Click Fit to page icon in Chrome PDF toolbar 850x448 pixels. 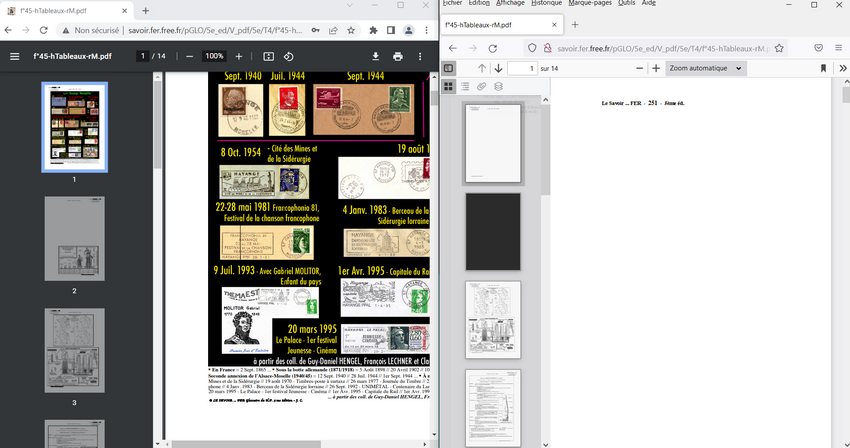[x=268, y=56]
